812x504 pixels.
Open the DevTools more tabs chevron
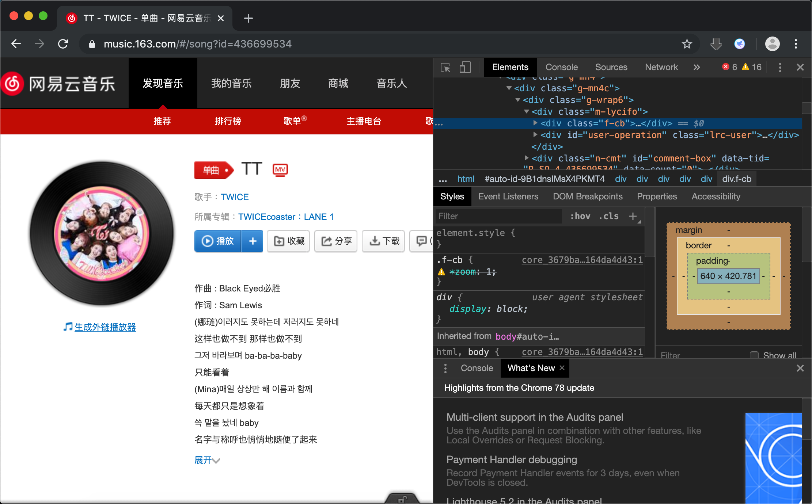[697, 67]
